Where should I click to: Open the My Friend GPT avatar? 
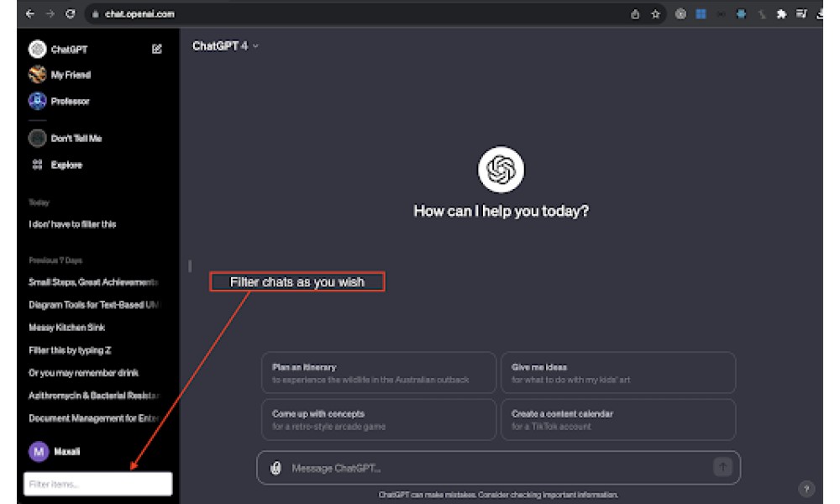point(38,75)
